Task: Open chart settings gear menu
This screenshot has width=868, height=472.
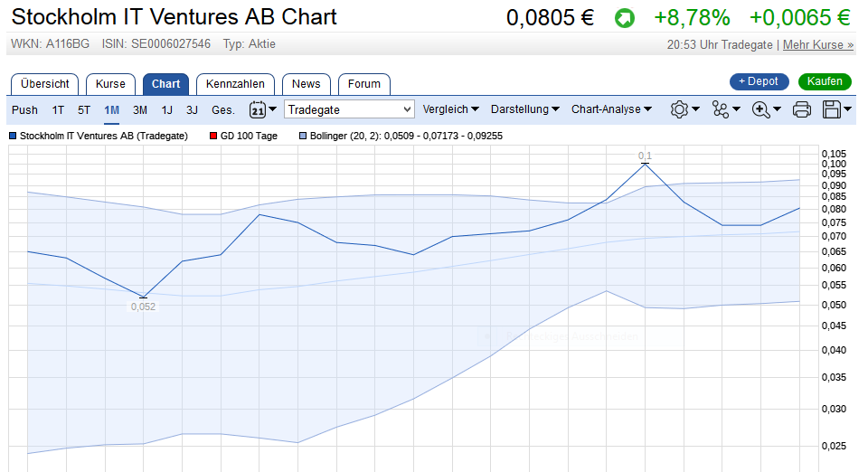Action: coord(684,109)
